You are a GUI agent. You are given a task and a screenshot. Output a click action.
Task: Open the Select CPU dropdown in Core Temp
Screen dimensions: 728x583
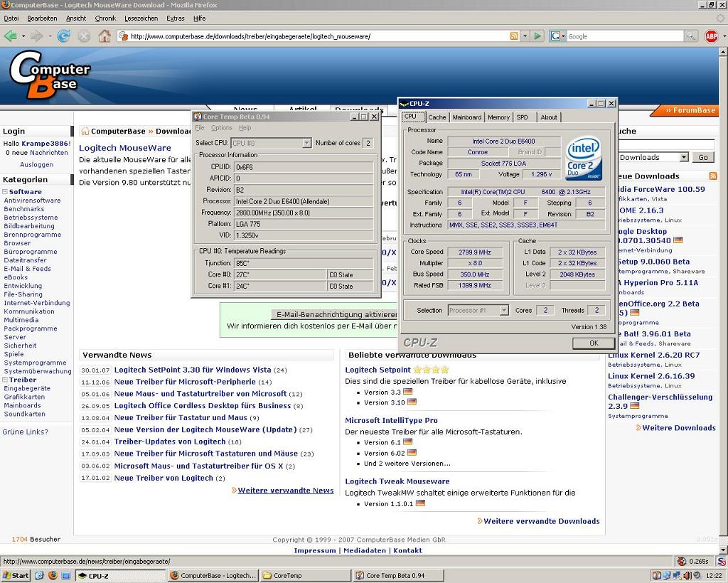click(306, 143)
